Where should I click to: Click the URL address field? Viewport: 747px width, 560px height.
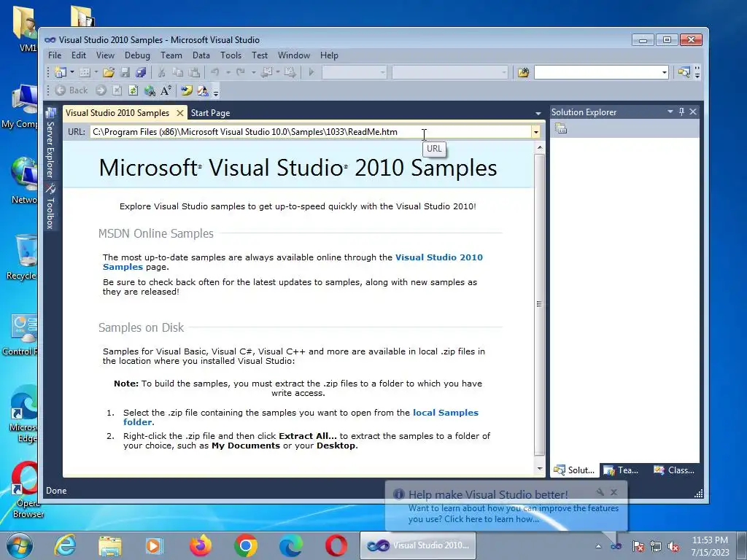pos(311,132)
